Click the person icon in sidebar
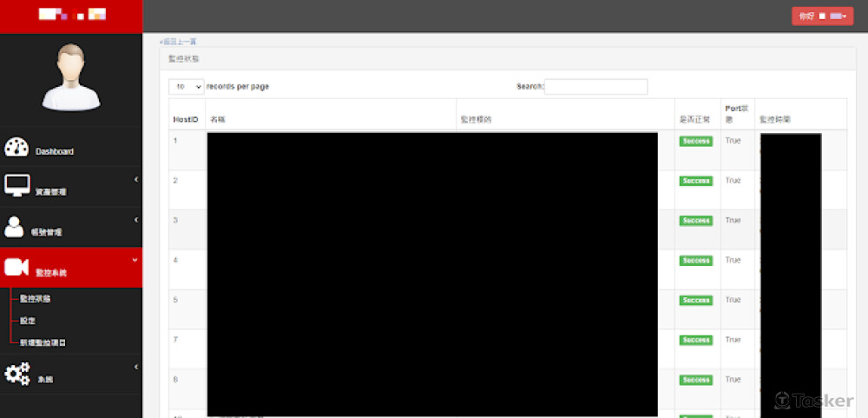The height and width of the screenshot is (418, 868). tap(15, 227)
